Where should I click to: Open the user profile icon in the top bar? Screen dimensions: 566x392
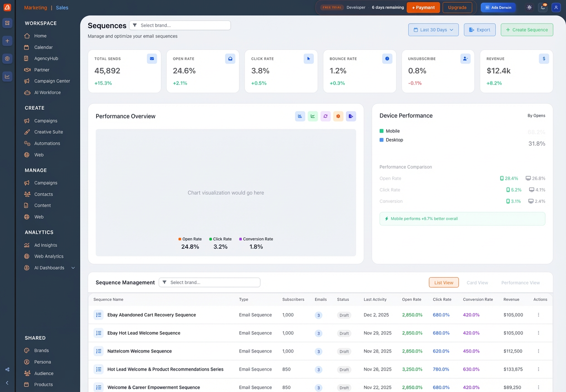pos(556,8)
